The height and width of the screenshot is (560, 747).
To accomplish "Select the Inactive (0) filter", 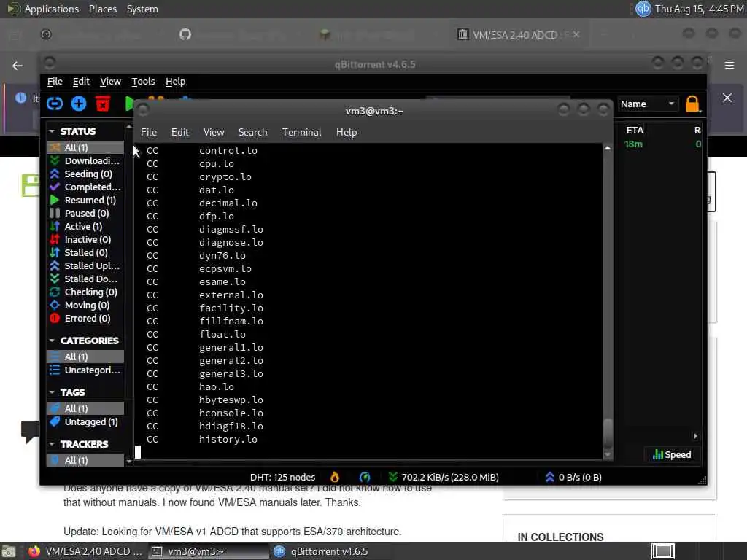I will point(86,239).
